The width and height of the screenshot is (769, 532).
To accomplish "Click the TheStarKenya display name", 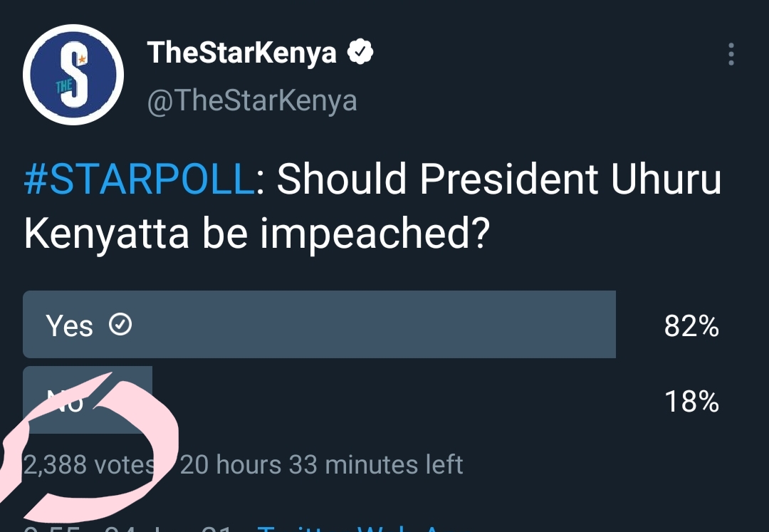I will tap(242, 52).
